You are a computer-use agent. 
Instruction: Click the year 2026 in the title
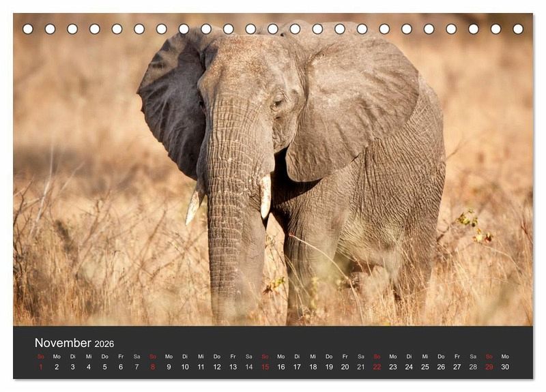pos(104,344)
